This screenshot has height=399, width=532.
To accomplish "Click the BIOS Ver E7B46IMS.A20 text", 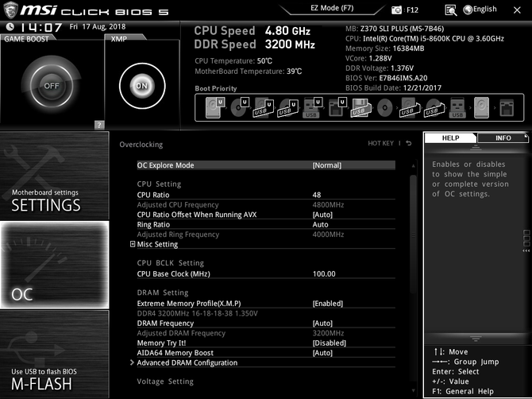I will click(x=387, y=78).
